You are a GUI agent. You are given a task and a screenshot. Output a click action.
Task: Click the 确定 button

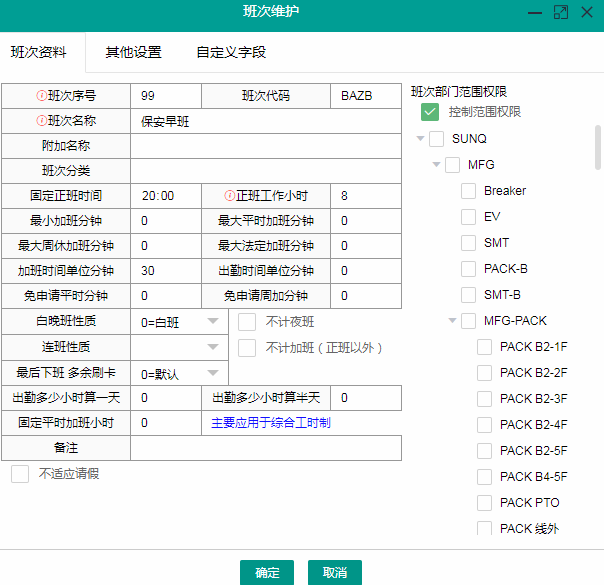coord(267,573)
